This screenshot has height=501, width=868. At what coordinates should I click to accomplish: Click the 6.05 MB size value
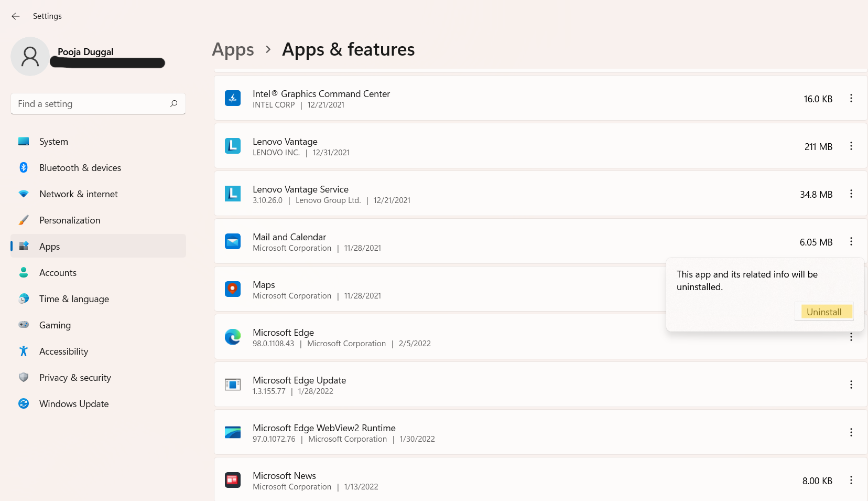pos(816,242)
